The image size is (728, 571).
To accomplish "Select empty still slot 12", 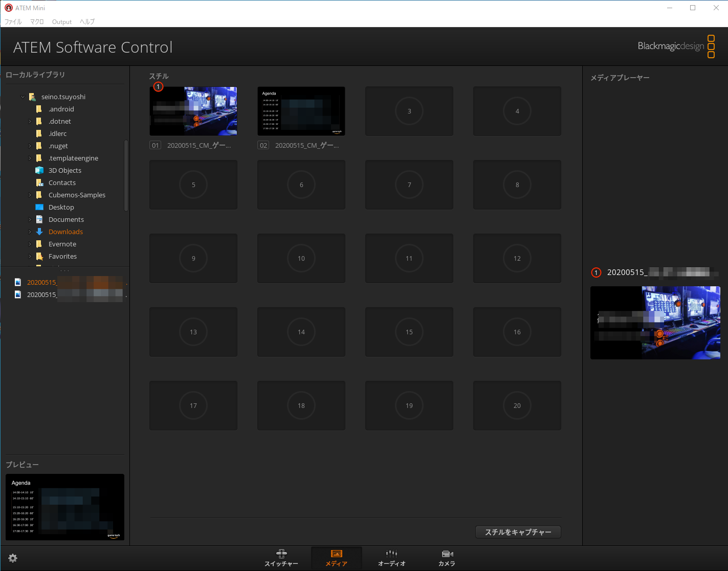I will pos(517,258).
